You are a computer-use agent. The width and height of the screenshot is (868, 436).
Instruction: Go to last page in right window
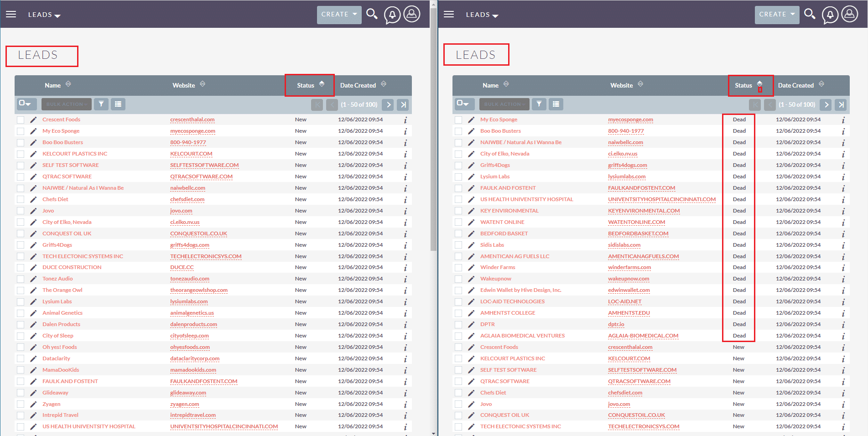[x=841, y=104]
